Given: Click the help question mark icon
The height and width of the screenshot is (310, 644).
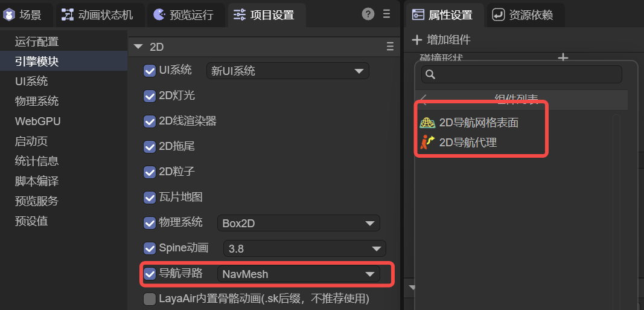Looking at the screenshot, I should [368, 15].
